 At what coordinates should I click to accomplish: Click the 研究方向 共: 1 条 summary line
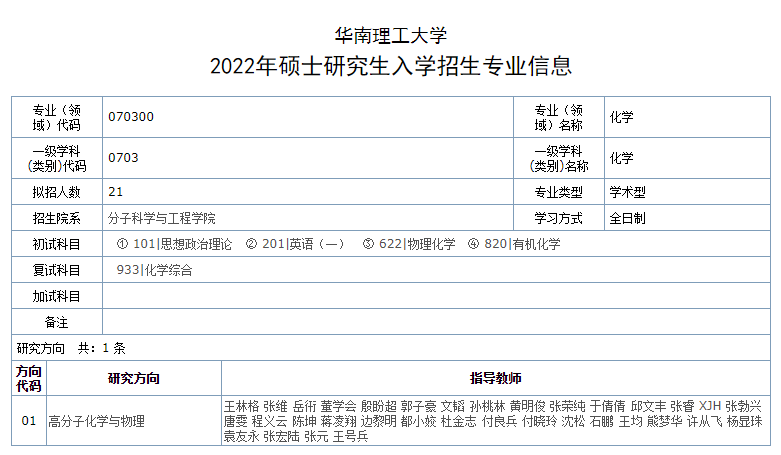pos(71,348)
